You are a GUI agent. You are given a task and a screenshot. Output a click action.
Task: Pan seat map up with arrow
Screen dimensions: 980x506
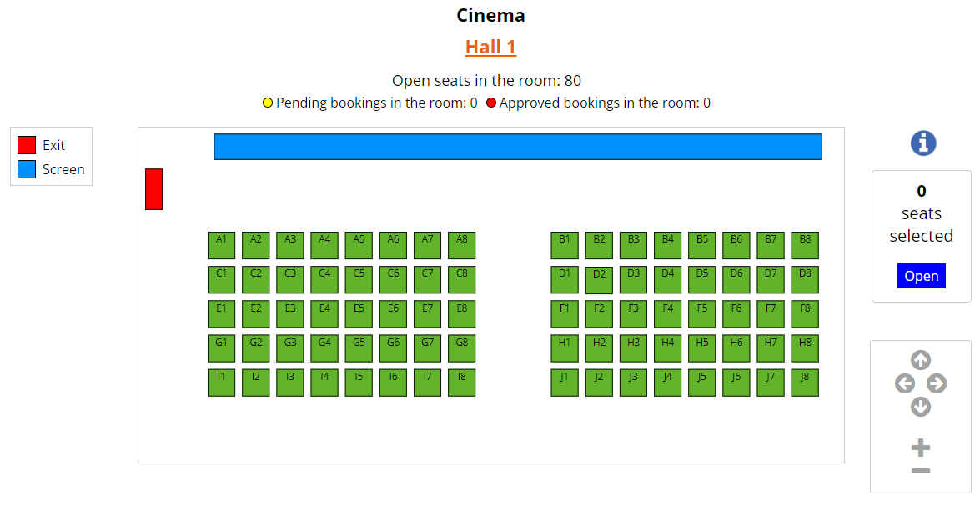921,360
